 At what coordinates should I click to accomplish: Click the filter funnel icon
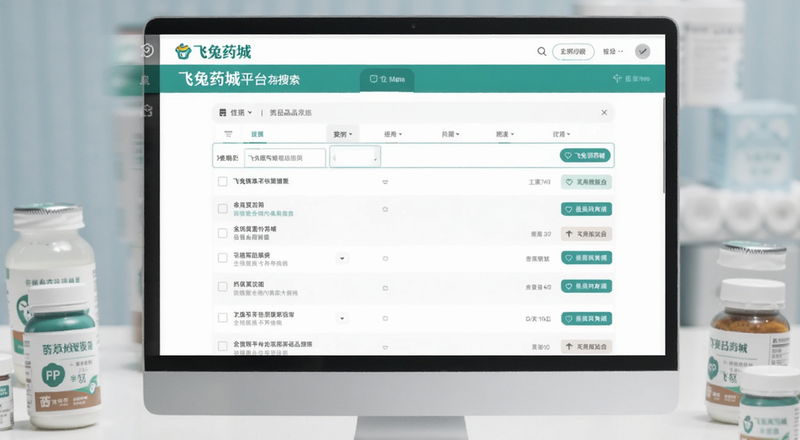[228, 134]
